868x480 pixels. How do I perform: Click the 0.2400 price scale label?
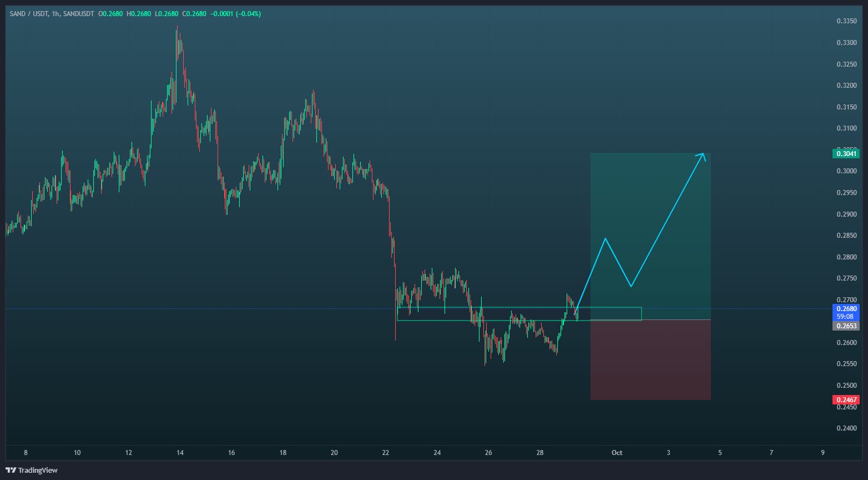pos(846,428)
